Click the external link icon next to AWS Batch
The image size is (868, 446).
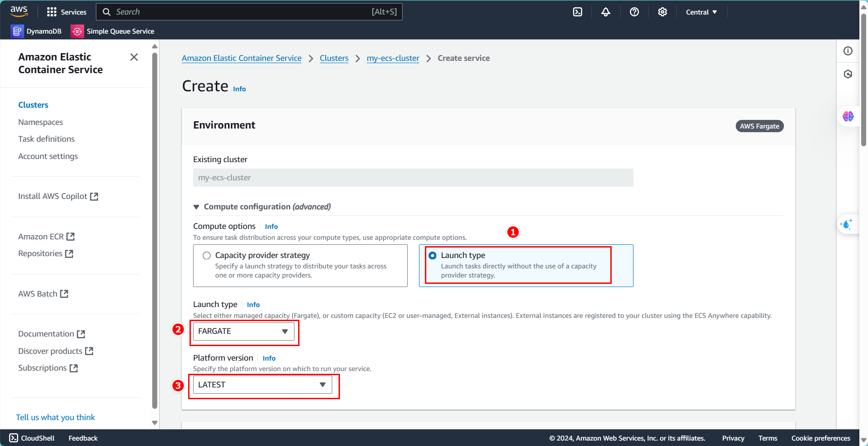(64, 294)
